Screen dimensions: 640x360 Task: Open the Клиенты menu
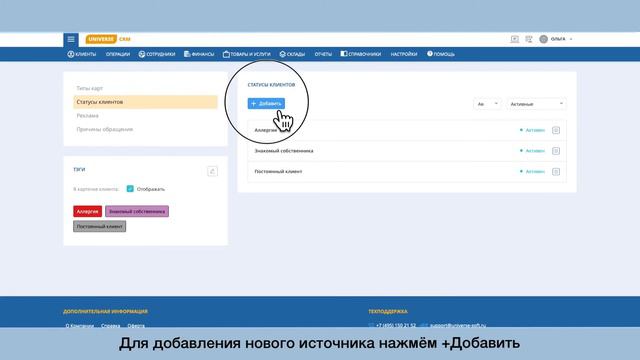pyautogui.click(x=82, y=54)
